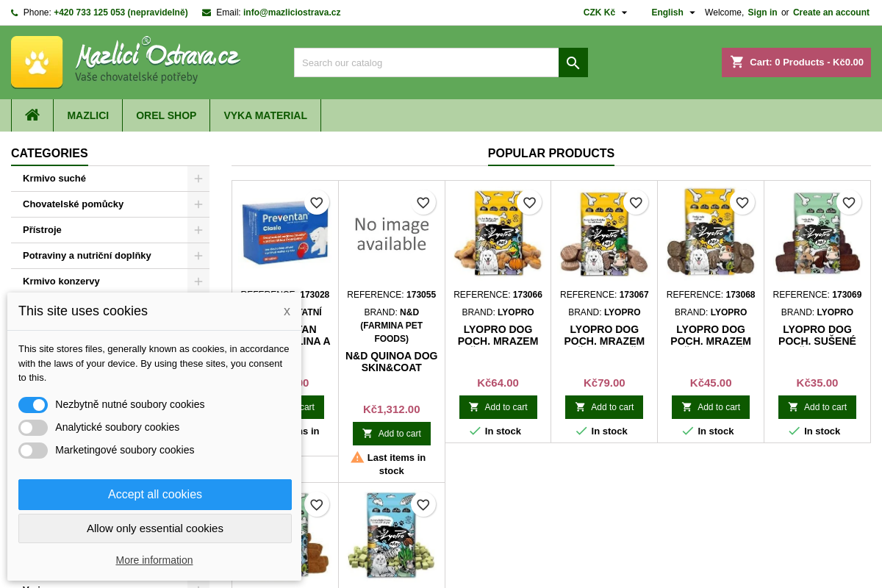Open More information cookie link
The width and height of the screenshot is (882, 588).
click(154, 560)
